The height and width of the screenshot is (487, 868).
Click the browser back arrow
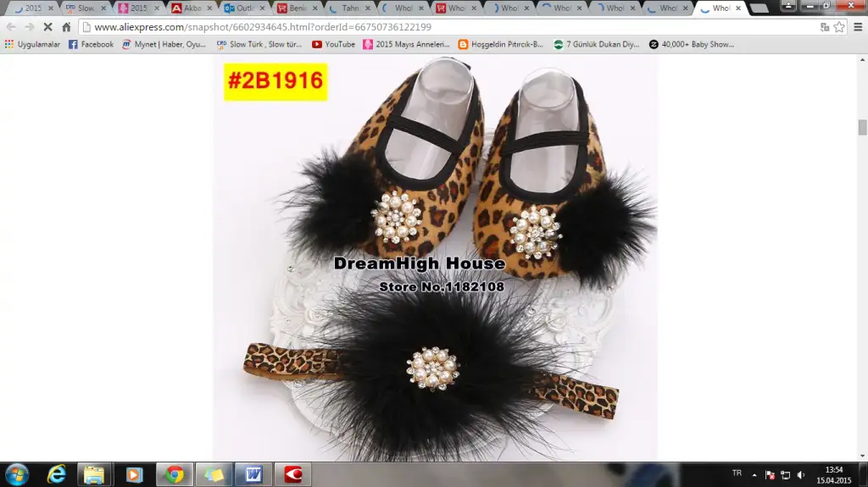pyautogui.click(x=11, y=26)
